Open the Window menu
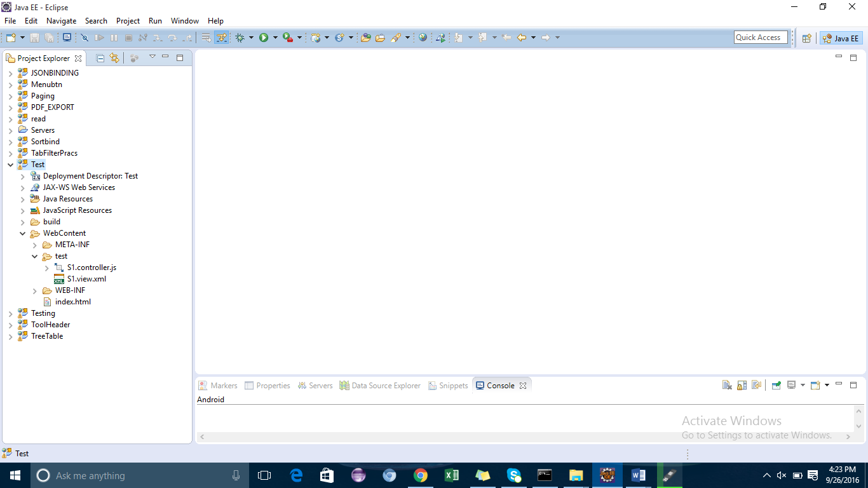This screenshot has height=488, width=868. tap(184, 20)
